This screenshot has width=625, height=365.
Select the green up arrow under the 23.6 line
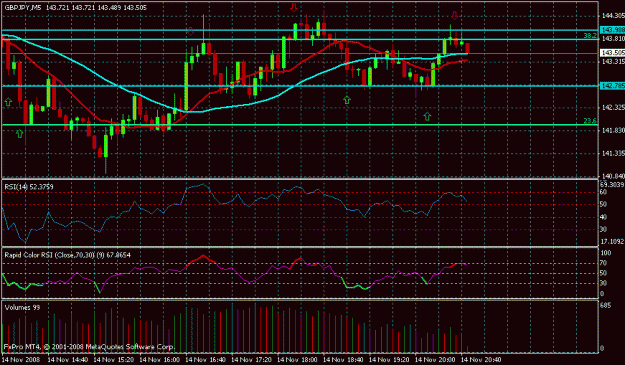tap(20, 133)
